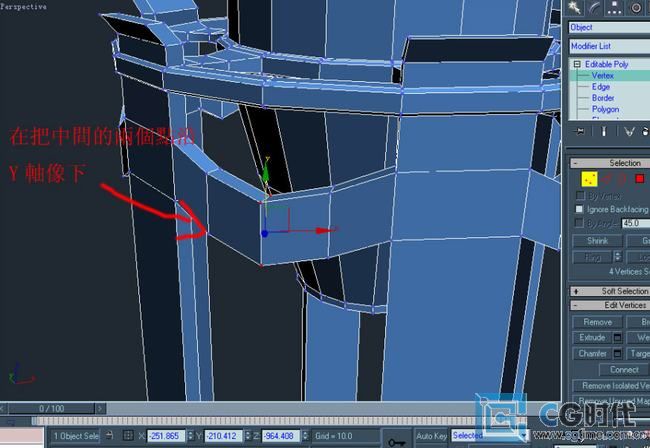Click the Perspective viewport label
The image size is (650, 448).
(23, 6)
